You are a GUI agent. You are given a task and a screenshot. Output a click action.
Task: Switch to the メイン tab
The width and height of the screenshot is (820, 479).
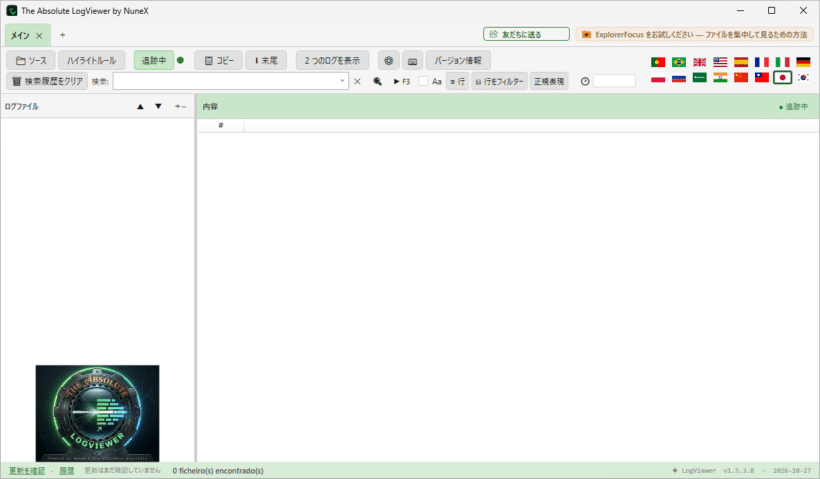(20, 36)
